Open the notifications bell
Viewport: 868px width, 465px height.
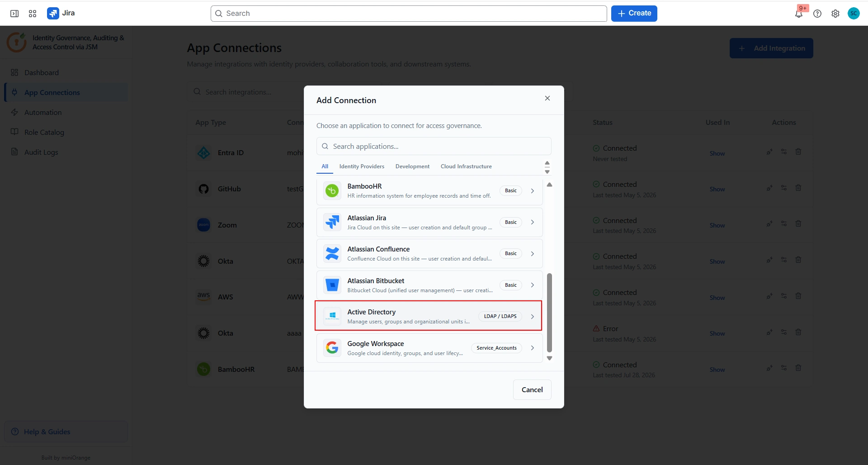[x=799, y=14]
